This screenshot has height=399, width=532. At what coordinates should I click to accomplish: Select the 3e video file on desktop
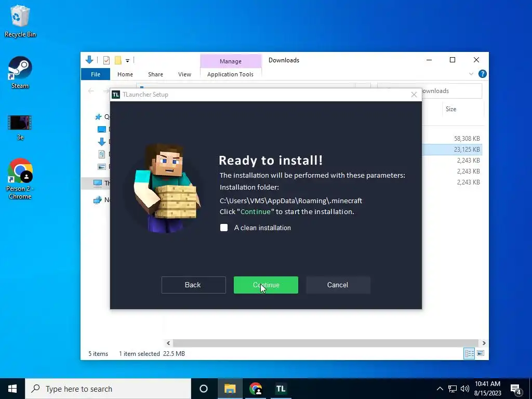click(20, 128)
